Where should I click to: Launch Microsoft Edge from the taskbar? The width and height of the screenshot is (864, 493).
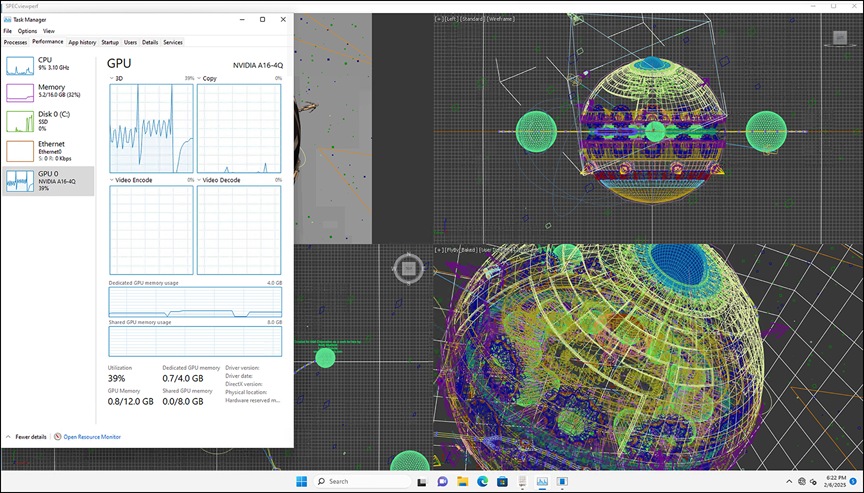click(482, 481)
